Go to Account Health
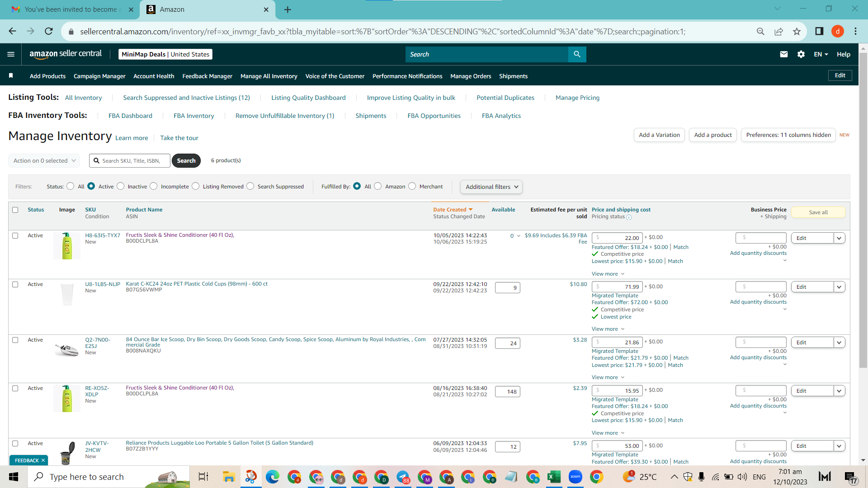The width and height of the screenshot is (868, 488). click(154, 76)
